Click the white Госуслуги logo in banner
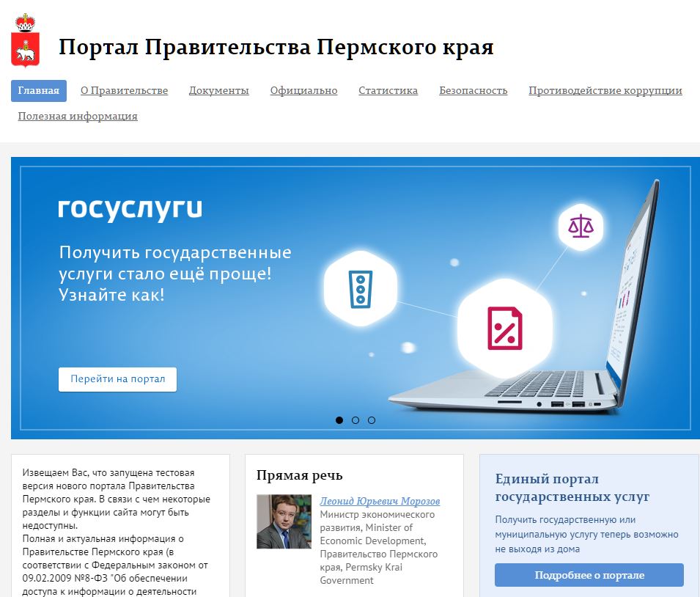Image resolution: width=700 pixels, height=597 pixels. (130, 209)
